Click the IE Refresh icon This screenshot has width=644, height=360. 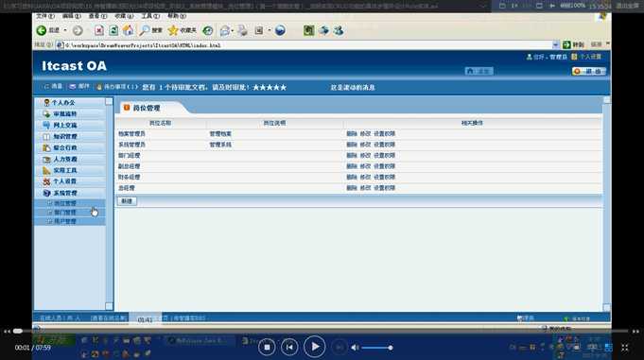pos(113,30)
